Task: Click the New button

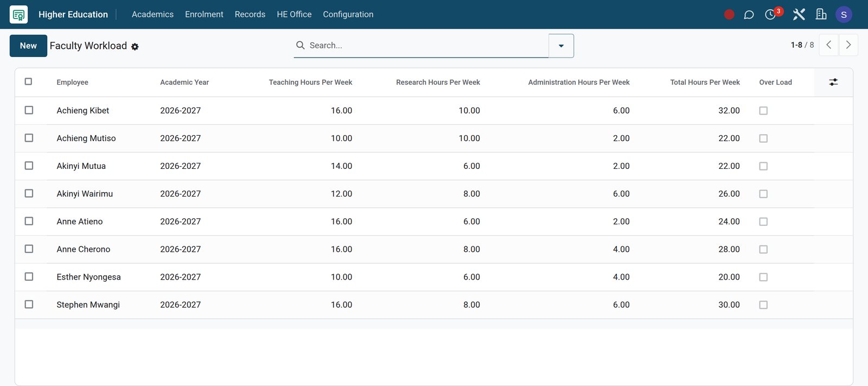Action: click(28, 46)
